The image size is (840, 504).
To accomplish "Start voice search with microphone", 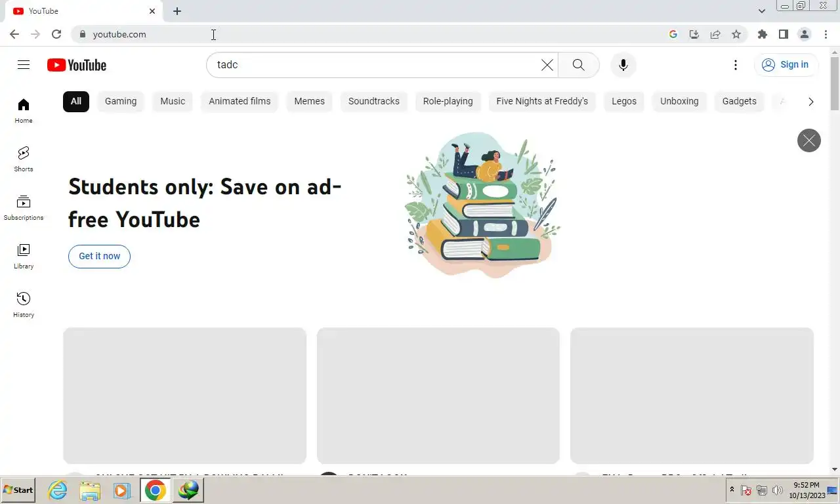I will pos(623,65).
